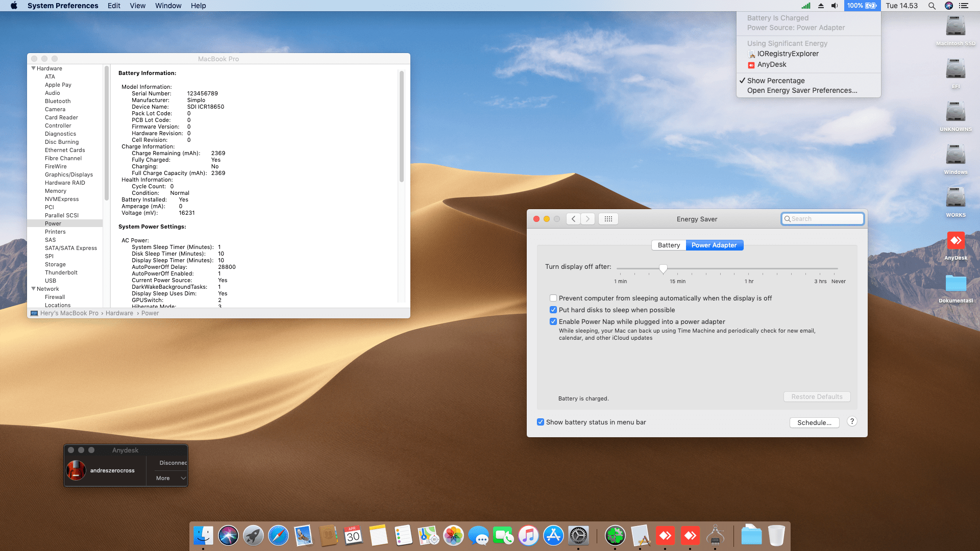This screenshot has height=551, width=980.
Task: Click eject icon in menu bar
Action: 821,6
